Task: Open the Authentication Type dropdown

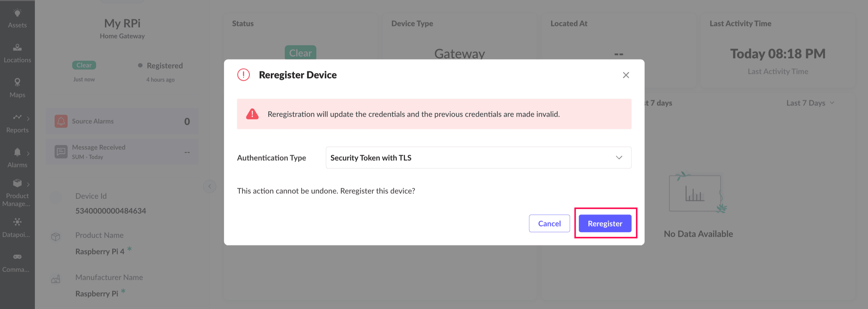Action: (x=478, y=158)
